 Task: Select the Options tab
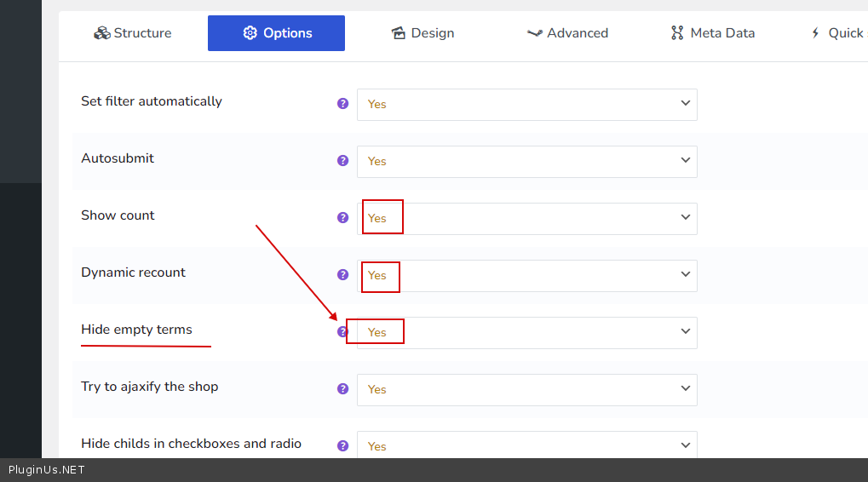click(276, 33)
